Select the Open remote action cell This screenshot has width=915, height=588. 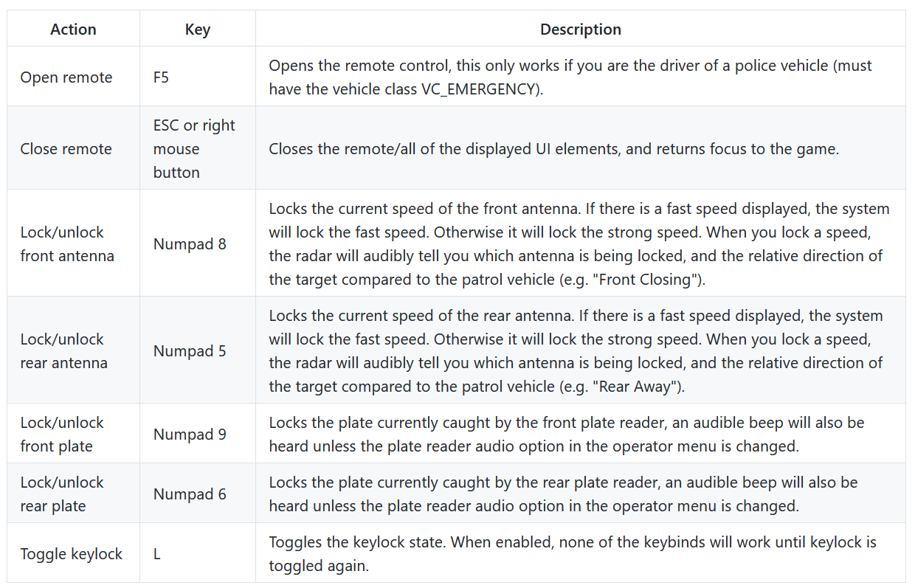pyautogui.click(x=73, y=77)
